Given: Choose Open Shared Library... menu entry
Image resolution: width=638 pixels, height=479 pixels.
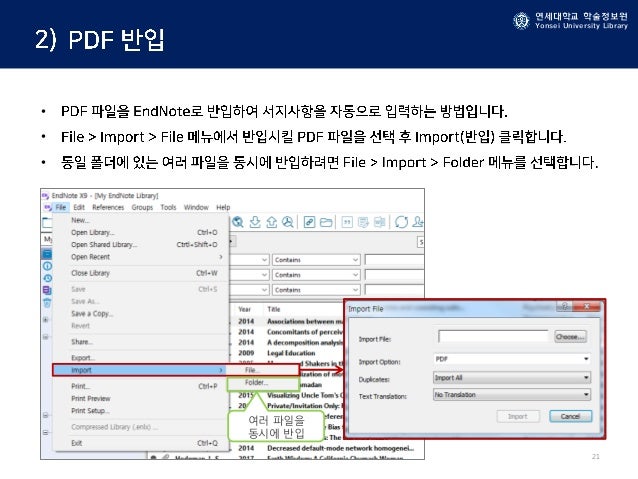Looking at the screenshot, I should pos(141,245).
